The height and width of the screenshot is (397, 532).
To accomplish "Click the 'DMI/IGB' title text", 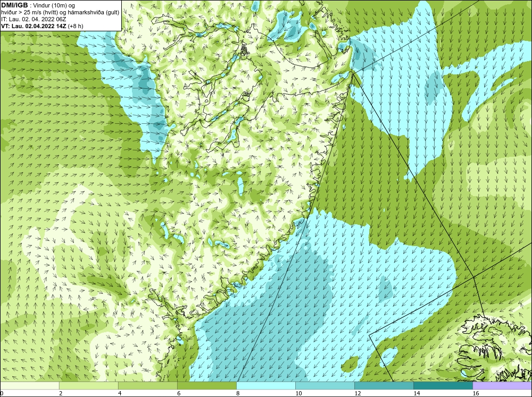I will coord(14,5).
